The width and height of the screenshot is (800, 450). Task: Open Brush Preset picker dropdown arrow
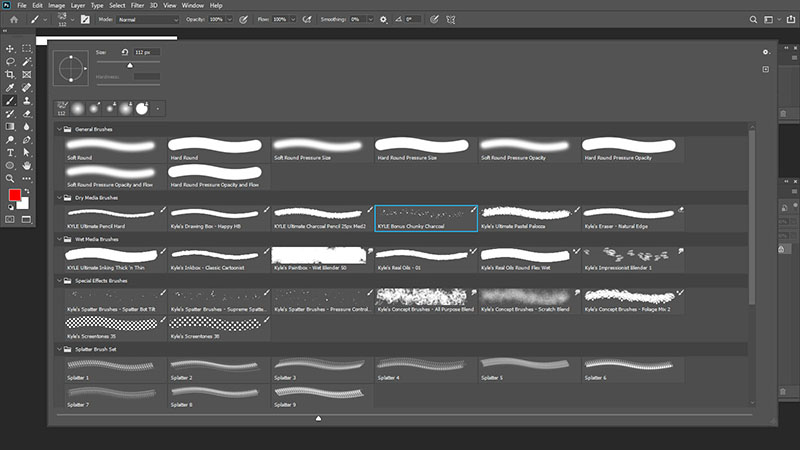click(x=72, y=19)
